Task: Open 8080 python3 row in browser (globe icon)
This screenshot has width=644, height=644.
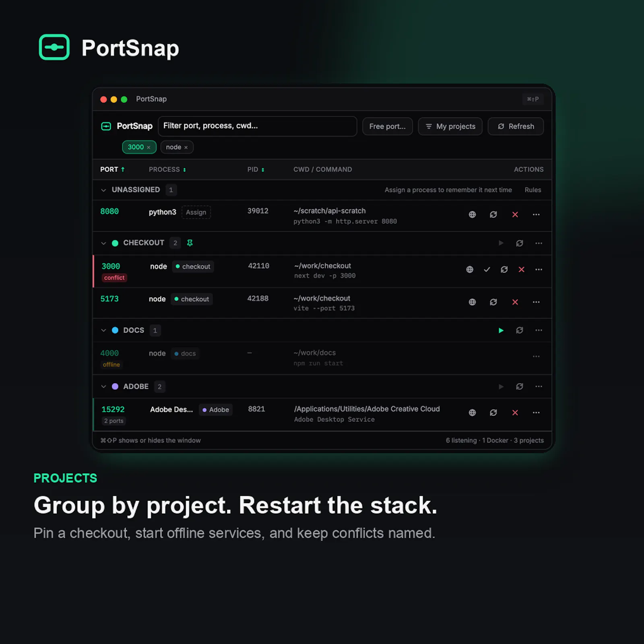Action: click(472, 215)
